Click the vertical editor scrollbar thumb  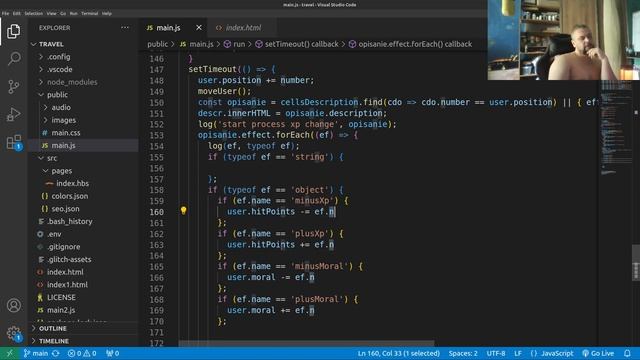(636, 263)
